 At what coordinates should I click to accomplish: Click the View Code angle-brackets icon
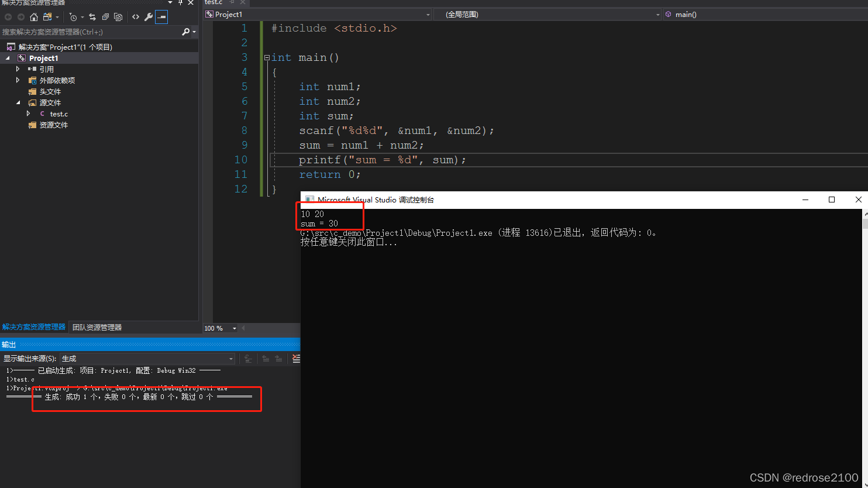(x=136, y=17)
